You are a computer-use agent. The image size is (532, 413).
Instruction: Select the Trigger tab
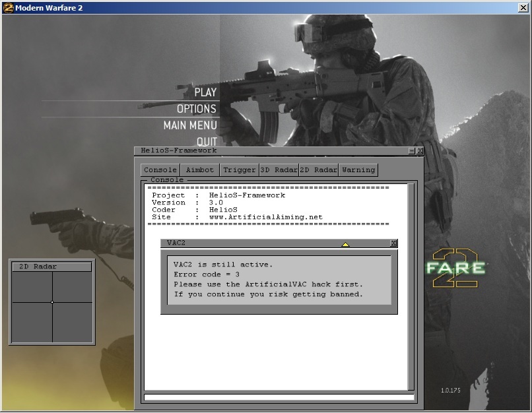pyautogui.click(x=239, y=170)
